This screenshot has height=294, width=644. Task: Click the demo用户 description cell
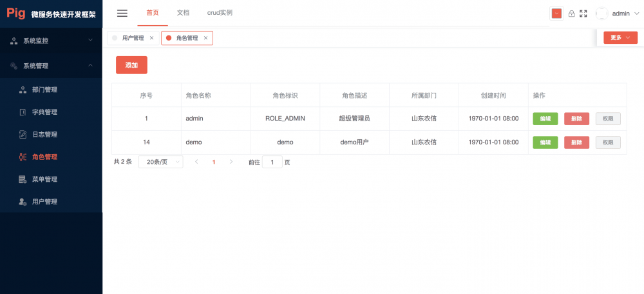[x=354, y=142]
